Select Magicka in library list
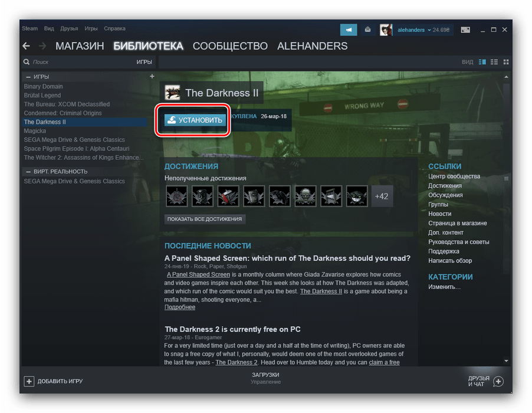 tap(35, 130)
